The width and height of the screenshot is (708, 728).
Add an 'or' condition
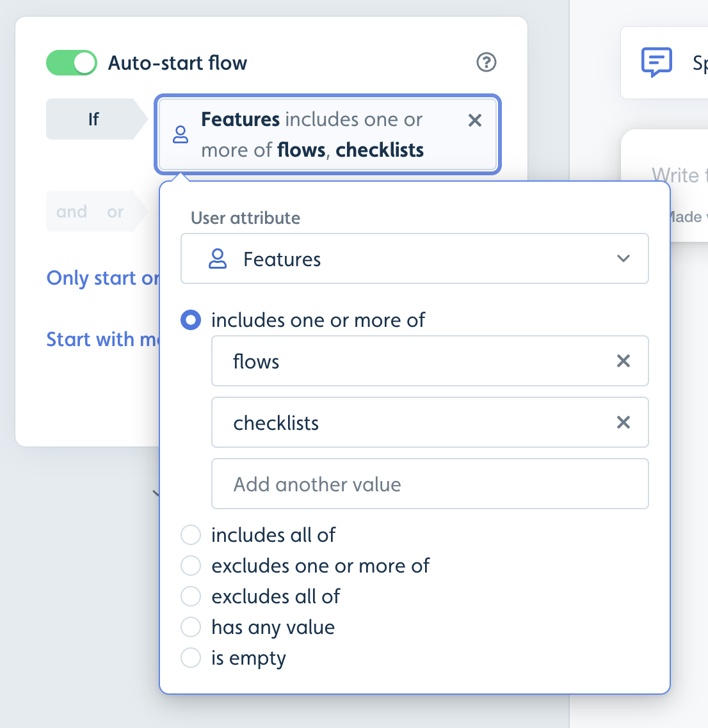115,212
